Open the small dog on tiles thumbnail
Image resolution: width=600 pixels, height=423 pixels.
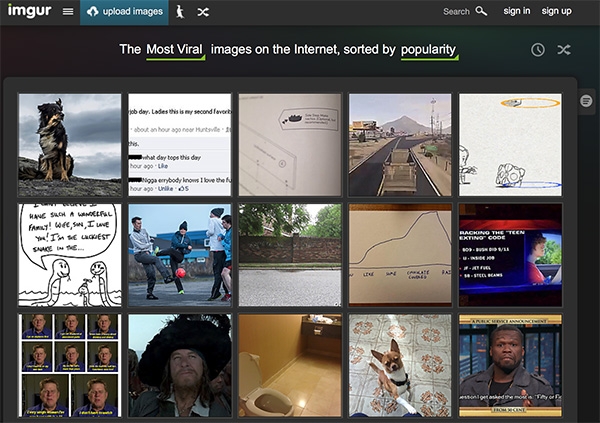[400, 365]
